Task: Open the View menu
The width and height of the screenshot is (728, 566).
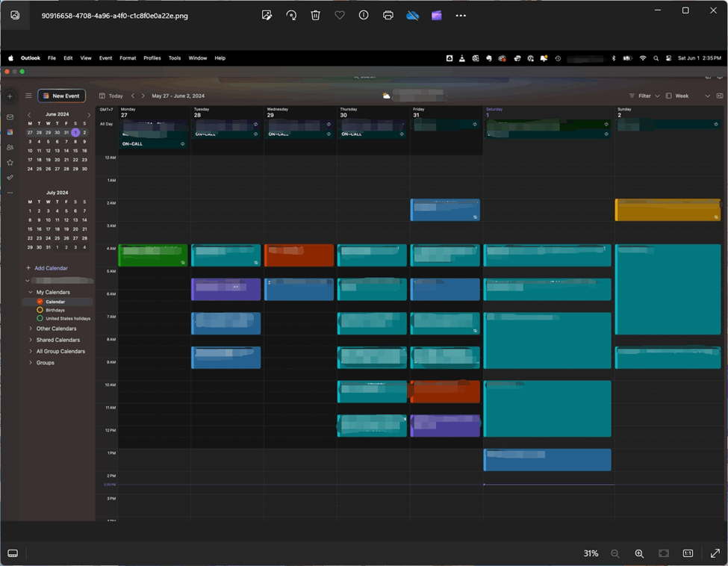Action: (x=86, y=58)
